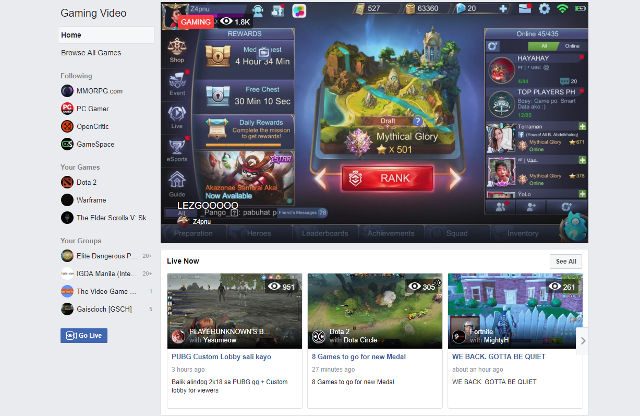Click the friends list refresh icon
640x416 pixels.
493,46
